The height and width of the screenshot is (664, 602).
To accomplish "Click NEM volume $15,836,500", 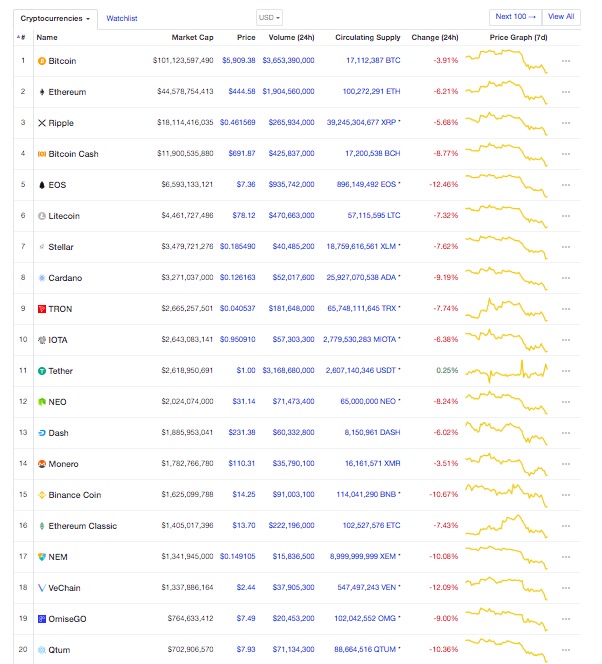I will click(x=293, y=556).
